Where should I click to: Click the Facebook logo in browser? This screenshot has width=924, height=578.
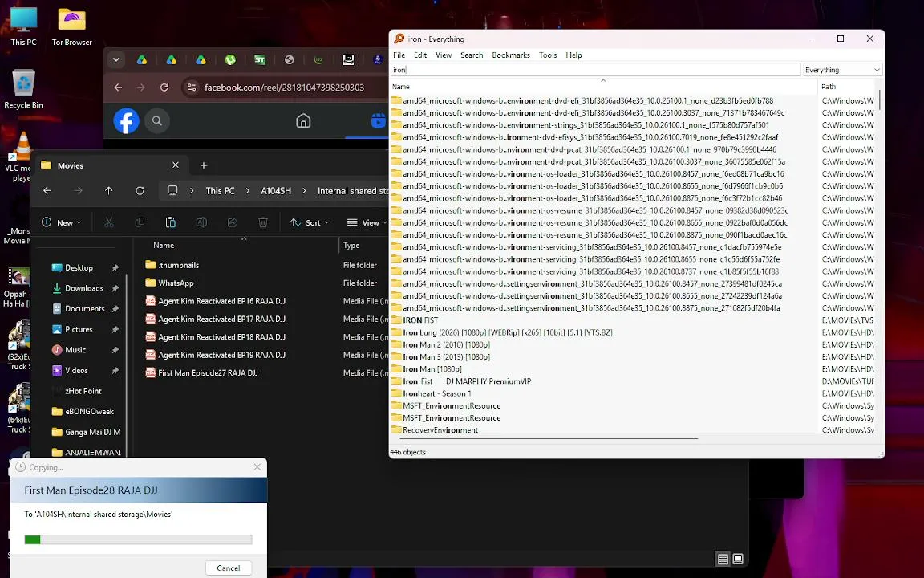[x=126, y=121]
